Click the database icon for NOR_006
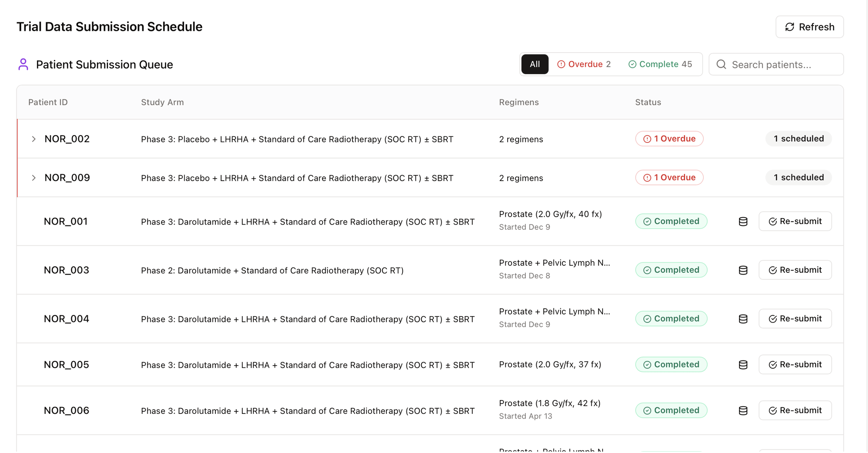Viewport: 868px width, 453px height. tap(743, 410)
